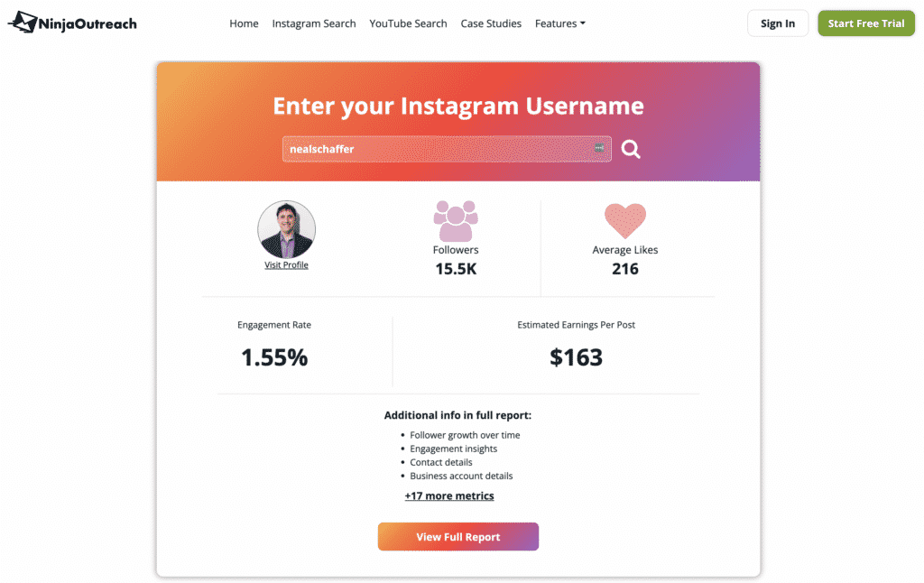Select the Followers people icon
The width and height of the screenshot is (924, 583).
pos(455,219)
